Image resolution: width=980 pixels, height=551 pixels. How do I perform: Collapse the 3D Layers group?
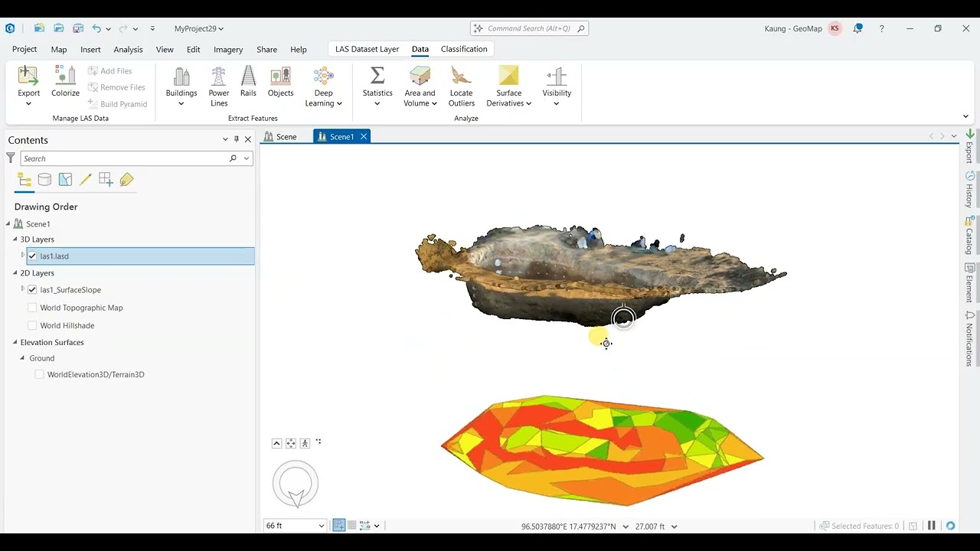[15, 240]
